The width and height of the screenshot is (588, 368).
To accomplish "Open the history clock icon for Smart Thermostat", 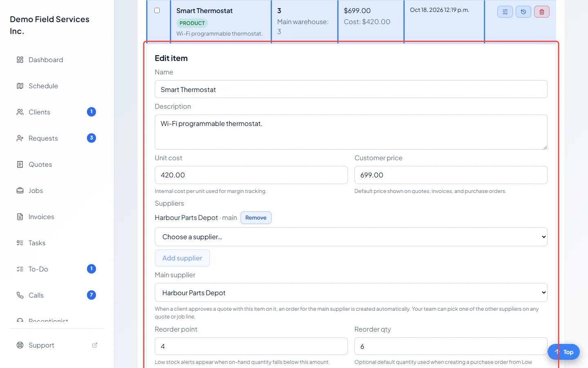I will click(x=523, y=12).
